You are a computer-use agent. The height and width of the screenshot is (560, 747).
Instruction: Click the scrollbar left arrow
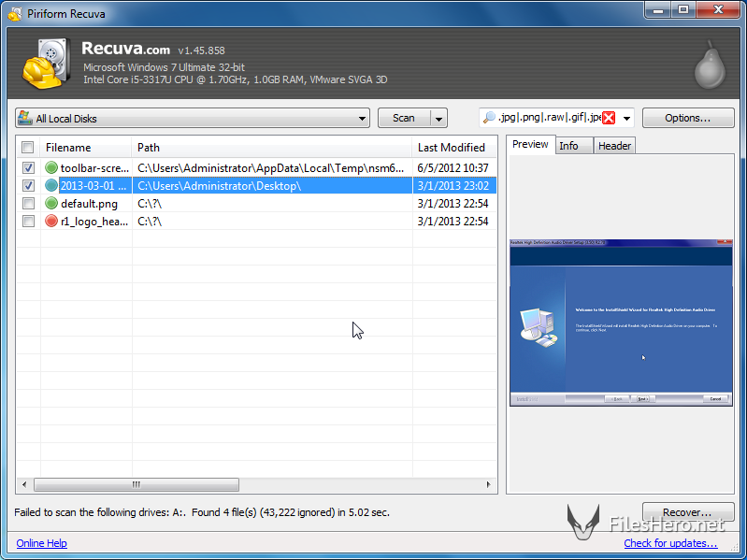pyautogui.click(x=24, y=485)
